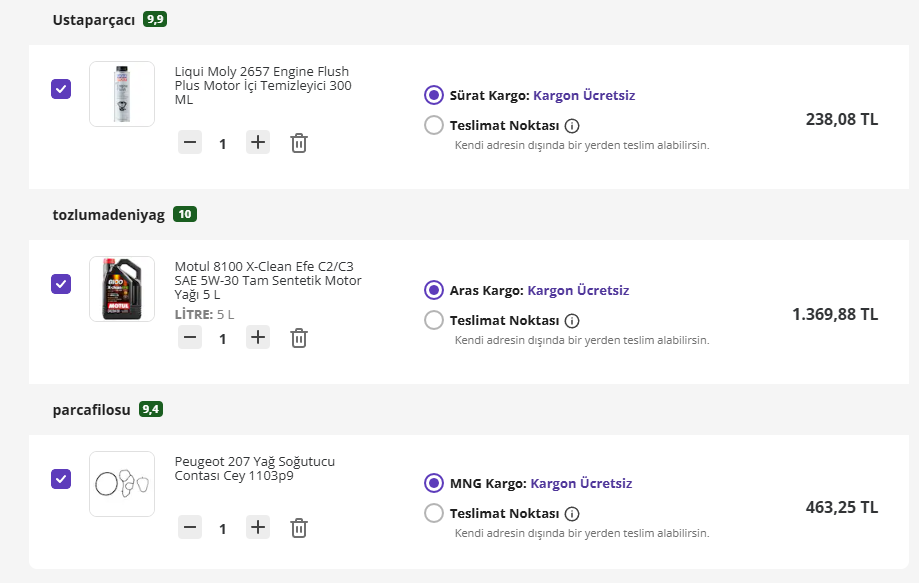Uncheck the Liqui Moly Engine Flush checkbox

point(61,89)
